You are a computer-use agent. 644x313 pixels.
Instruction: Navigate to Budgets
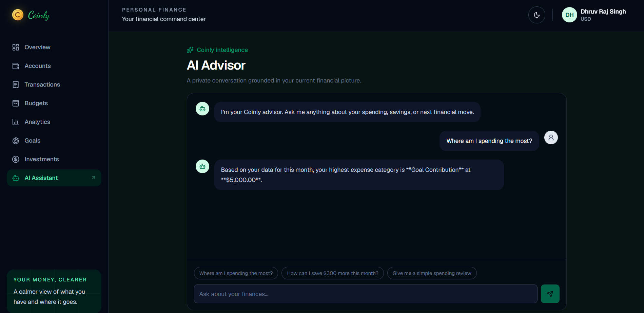tap(54, 103)
